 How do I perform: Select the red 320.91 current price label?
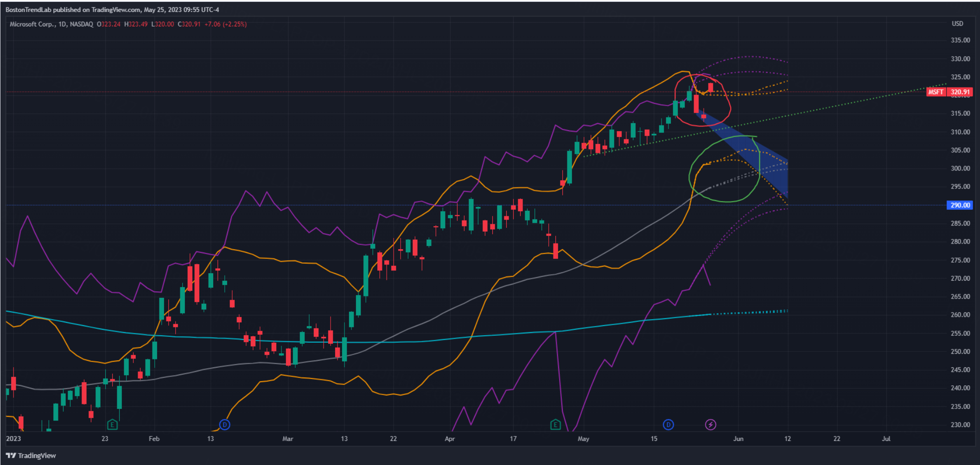(960, 92)
